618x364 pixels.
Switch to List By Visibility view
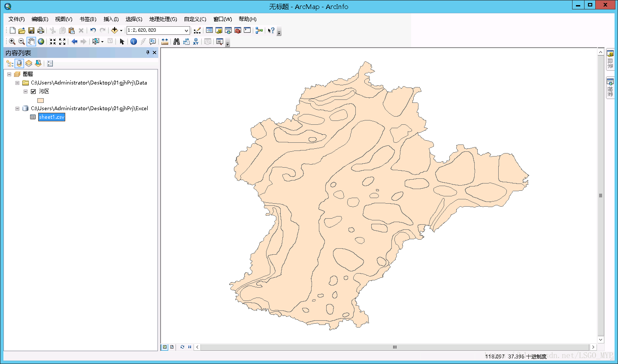(29, 63)
